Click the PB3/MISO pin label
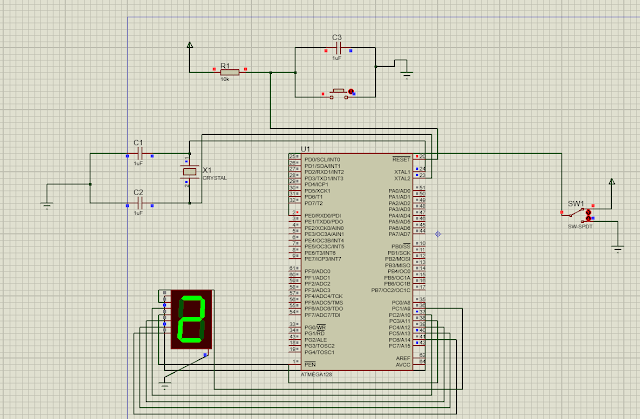Image resolution: width=640 pixels, height=419 pixels. [398, 265]
